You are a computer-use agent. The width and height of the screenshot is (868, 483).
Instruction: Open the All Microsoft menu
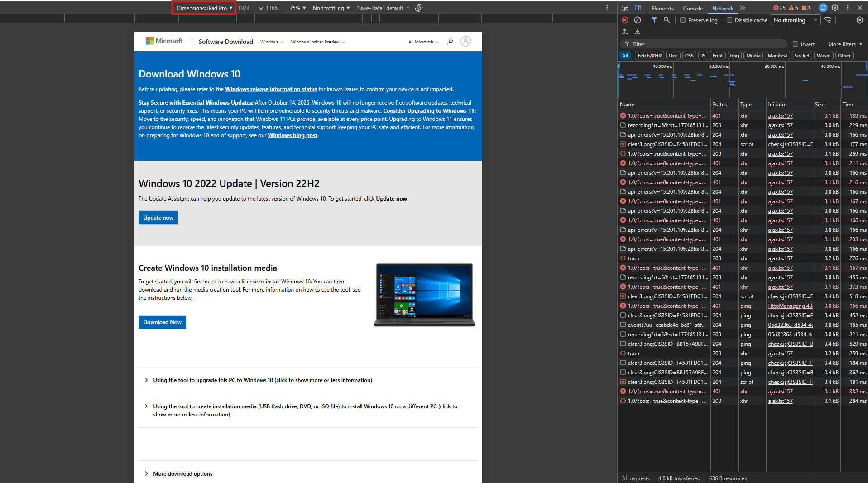click(423, 42)
